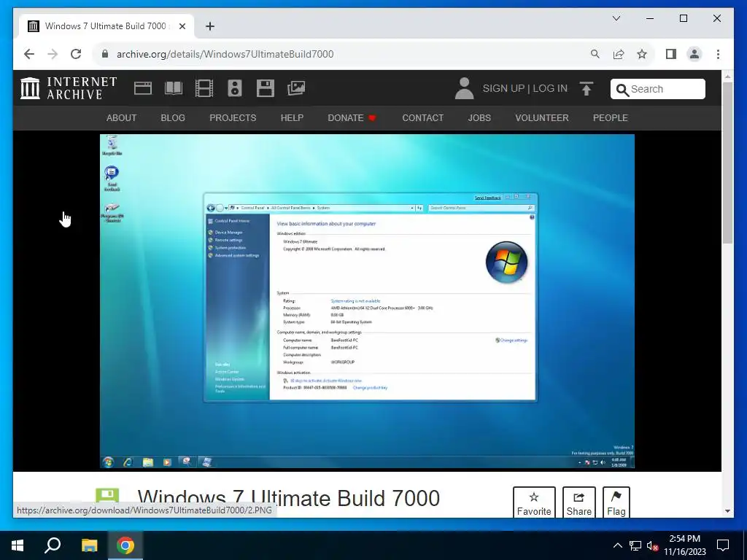Open the ABOUT menu item
747x560 pixels.
[x=122, y=117]
